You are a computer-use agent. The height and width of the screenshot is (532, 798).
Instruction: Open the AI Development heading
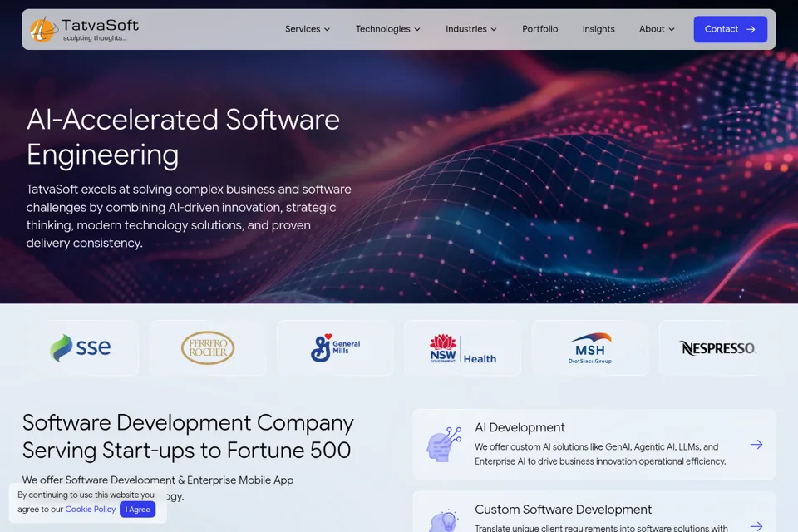[x=520, y=427]
